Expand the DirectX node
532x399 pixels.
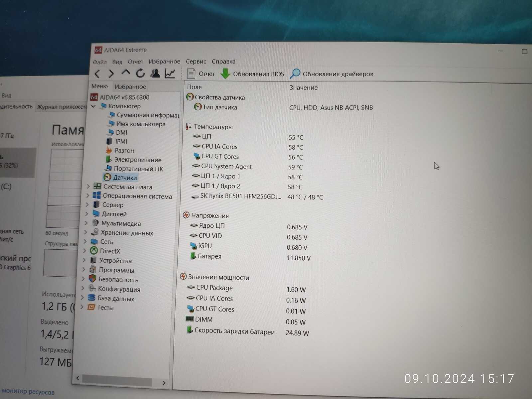(x=85, y=251)
